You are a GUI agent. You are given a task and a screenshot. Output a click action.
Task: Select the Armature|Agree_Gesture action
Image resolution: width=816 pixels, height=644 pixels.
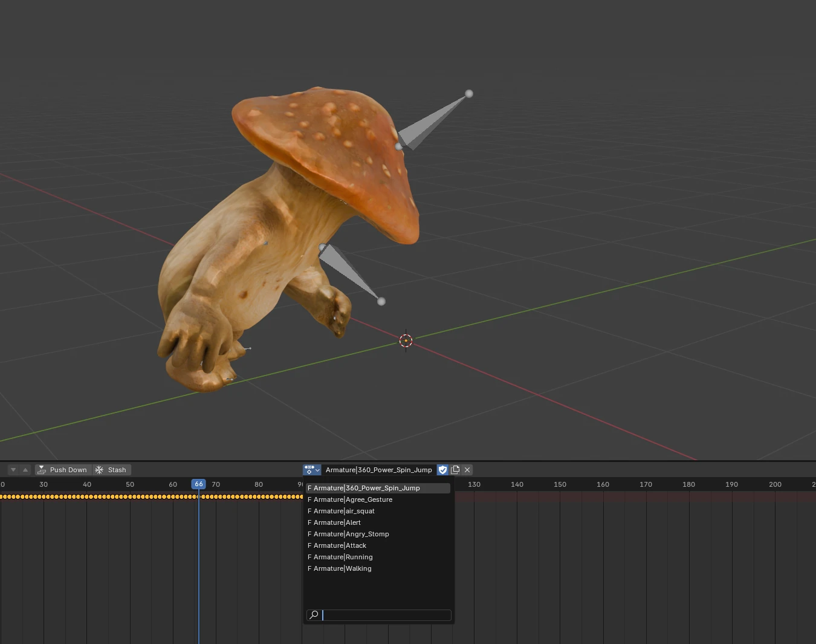click(x=378, y=499)
